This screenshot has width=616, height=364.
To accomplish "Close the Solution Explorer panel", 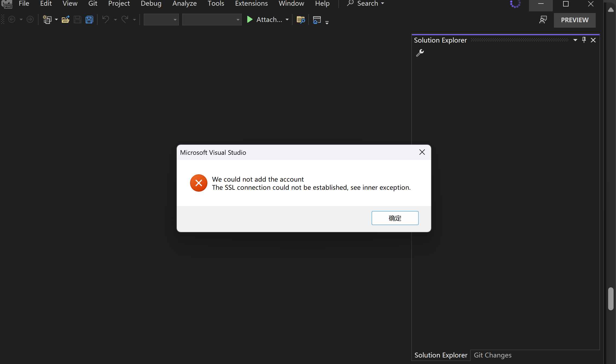I will [593, 40].
